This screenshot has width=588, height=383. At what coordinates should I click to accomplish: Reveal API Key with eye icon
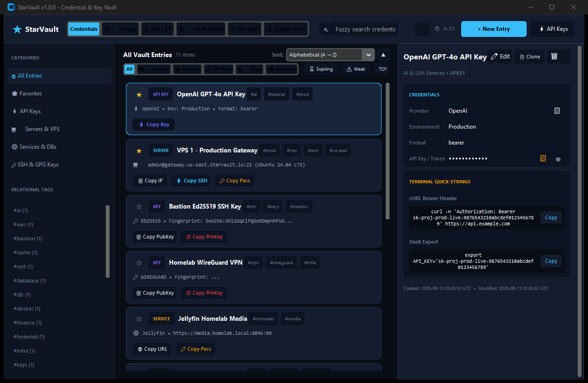[x=558, y=159]
